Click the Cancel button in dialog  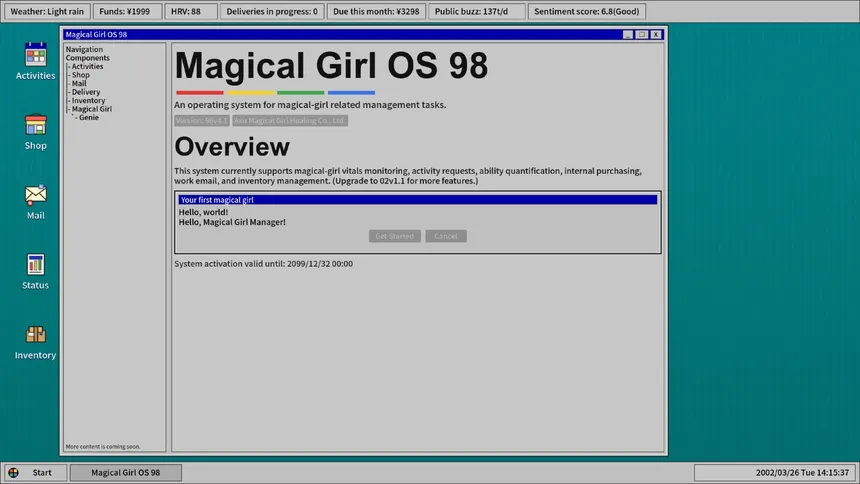click(446, 236)
